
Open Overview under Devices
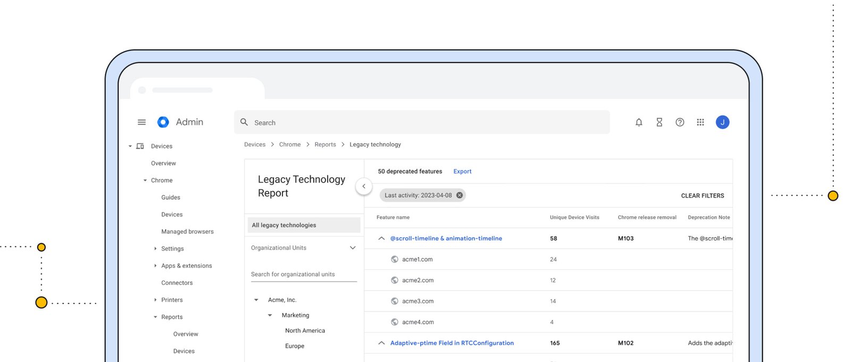point(163,163)
